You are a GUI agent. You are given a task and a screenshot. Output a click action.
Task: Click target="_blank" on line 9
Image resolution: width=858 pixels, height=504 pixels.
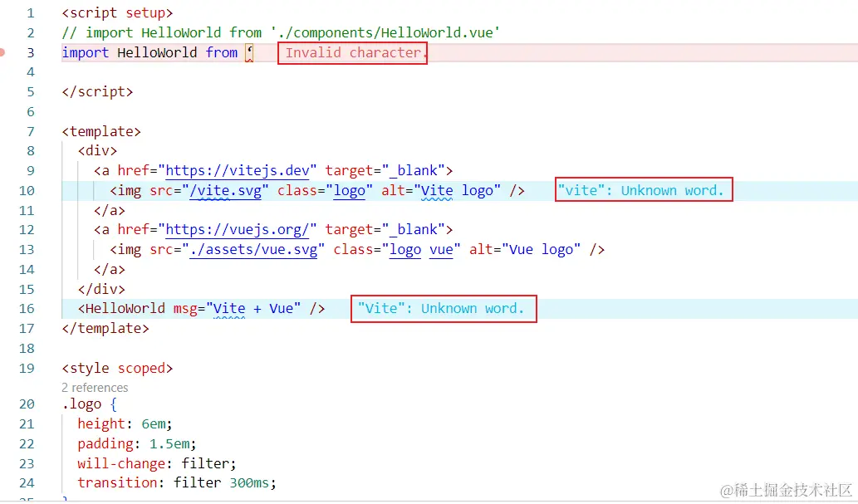385,171
